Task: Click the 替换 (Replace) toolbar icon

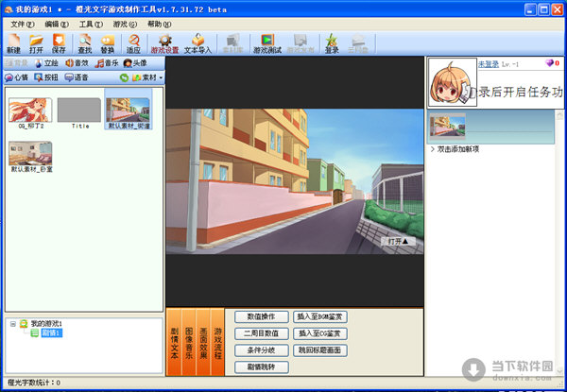Action: (x=108, y=43)
